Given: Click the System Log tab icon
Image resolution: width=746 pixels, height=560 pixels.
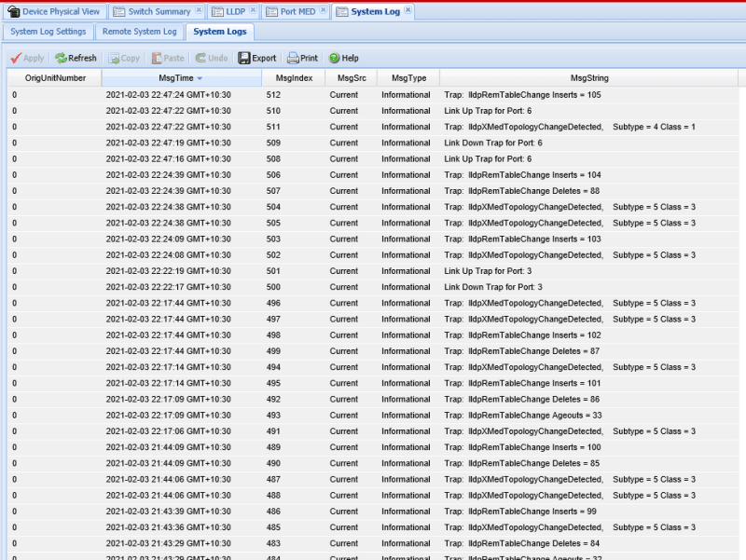Looking at the screenshot, I should 341,11.
